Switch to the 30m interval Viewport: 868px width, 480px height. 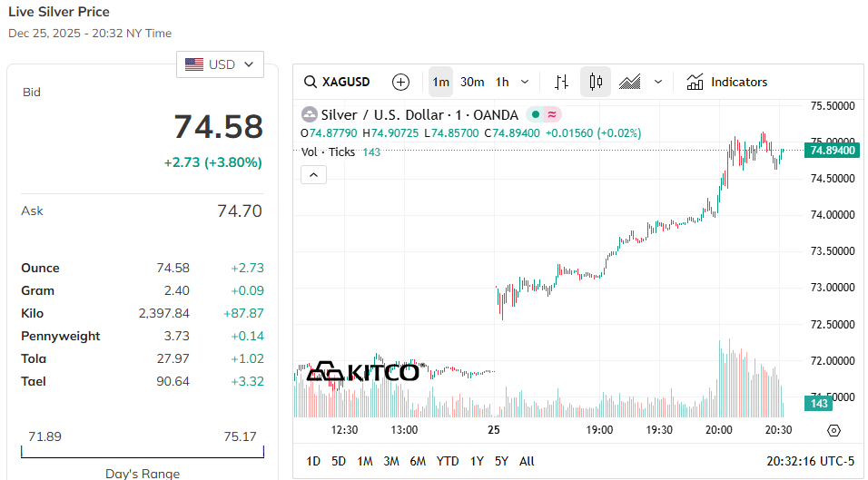pos(472,82)
